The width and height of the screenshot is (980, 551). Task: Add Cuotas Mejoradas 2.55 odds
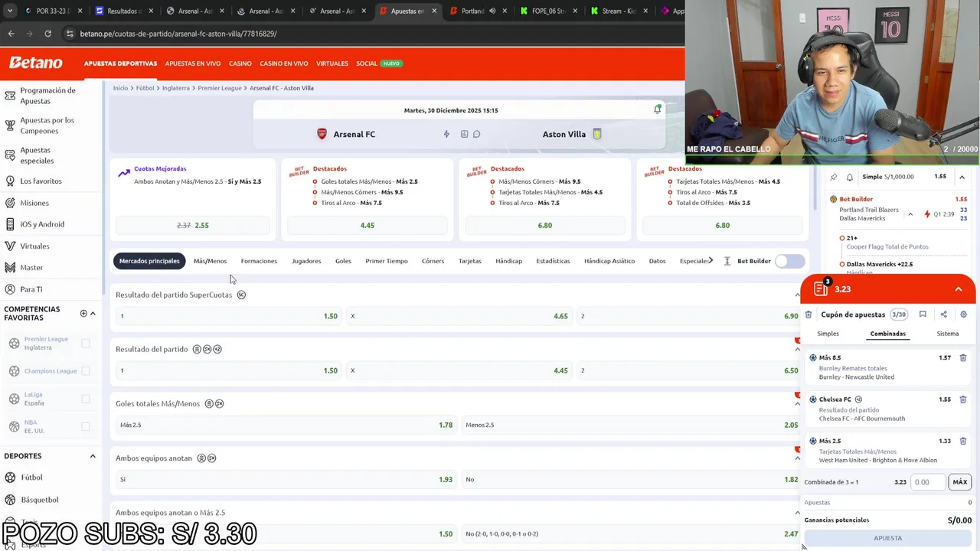(x=193, y=225)
